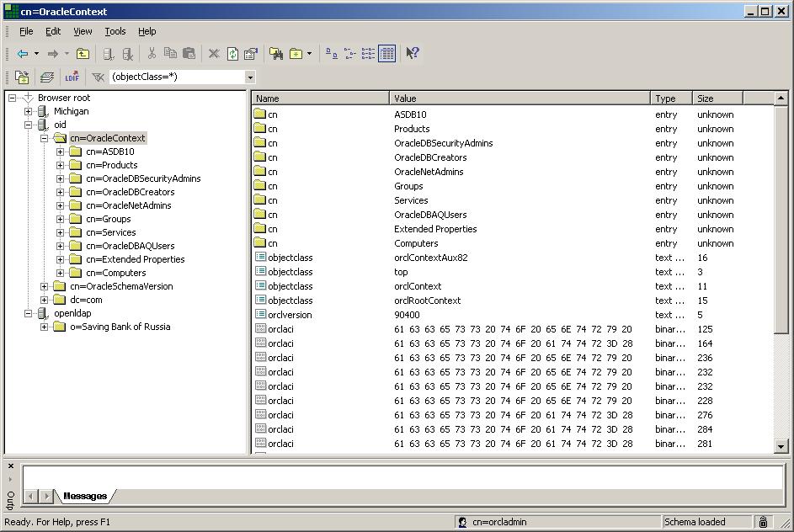Open the New entry dropdown arrow
The width and height of the screenshot is (794, 532).
[x=309, y=53]
